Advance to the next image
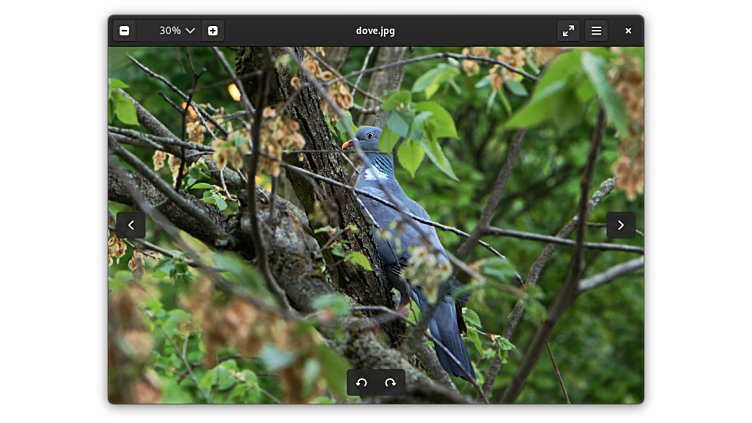The image size is (752, 423). click(x=620, y=225)
